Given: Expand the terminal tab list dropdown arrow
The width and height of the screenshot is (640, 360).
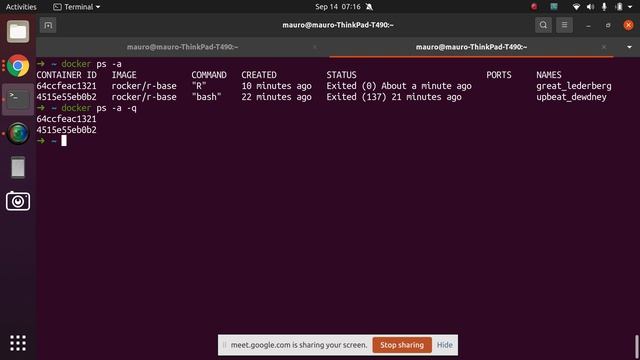Looking at the screenshot, I should [x=629, y=47].
